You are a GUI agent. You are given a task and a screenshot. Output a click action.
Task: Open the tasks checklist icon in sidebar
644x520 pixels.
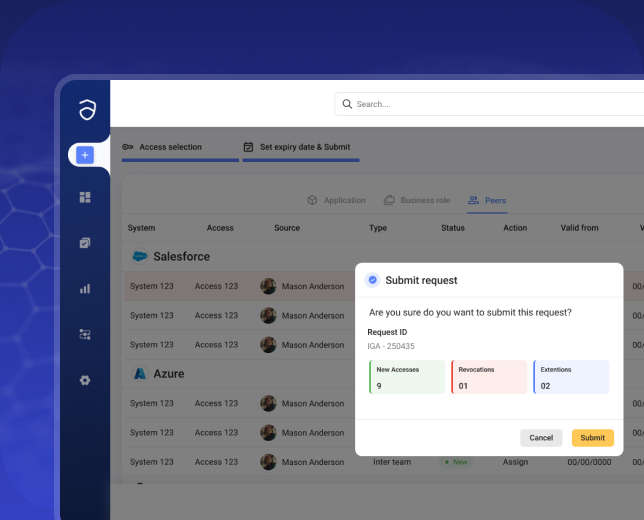click(x=85, y=243)
